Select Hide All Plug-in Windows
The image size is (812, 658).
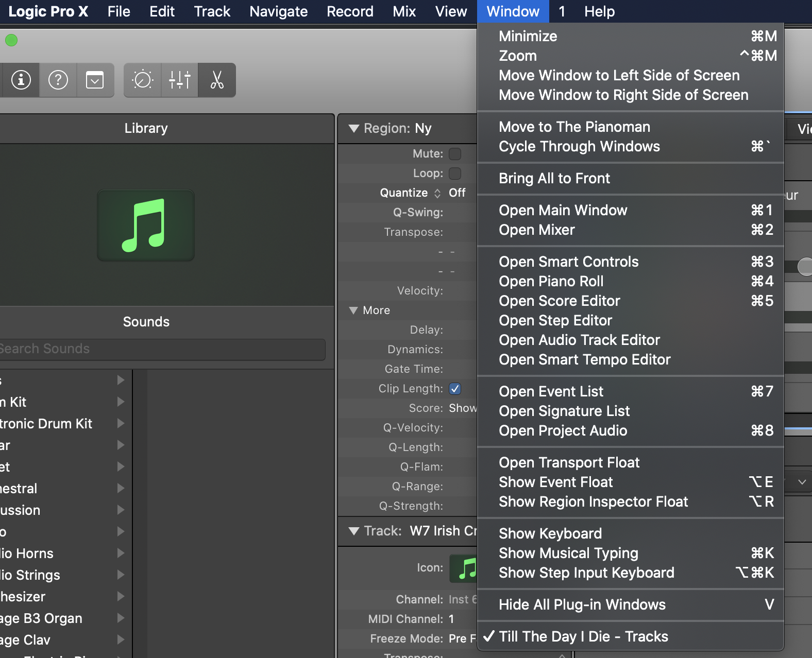point(631,604)
